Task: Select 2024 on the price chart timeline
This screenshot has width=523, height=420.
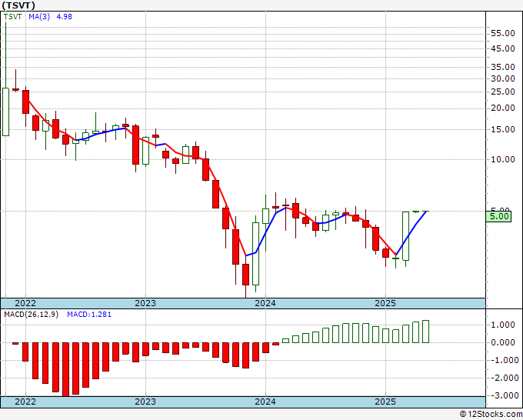Action: [265, 303]
